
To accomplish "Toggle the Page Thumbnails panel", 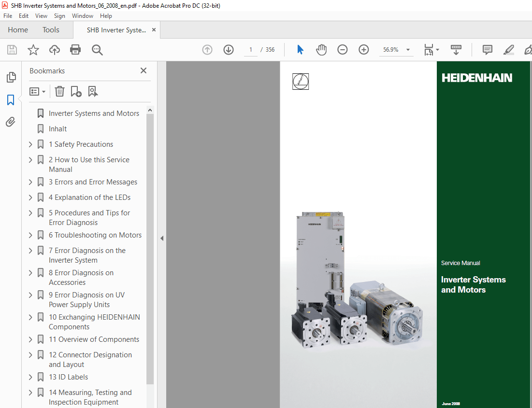I will pos(11,77).
